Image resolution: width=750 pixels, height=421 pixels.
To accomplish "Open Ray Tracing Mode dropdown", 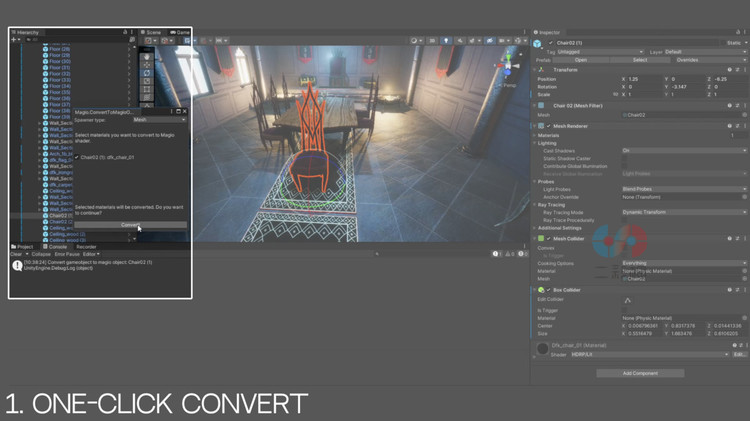I will [684, 212].
